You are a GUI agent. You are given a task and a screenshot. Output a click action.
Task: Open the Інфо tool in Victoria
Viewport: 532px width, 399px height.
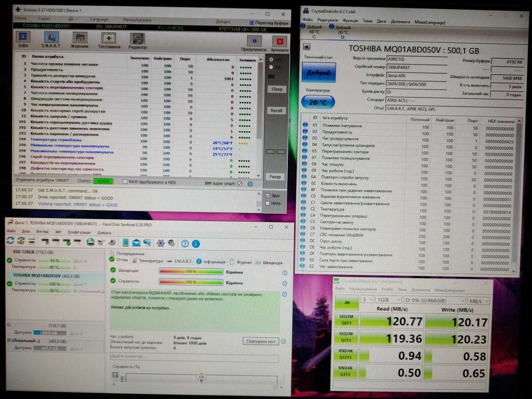point(23,40)
